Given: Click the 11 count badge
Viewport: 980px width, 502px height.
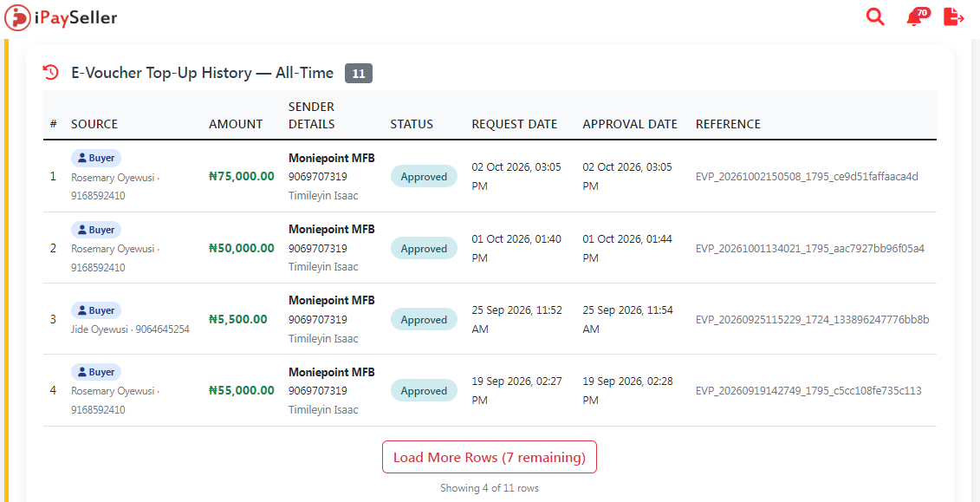Looking at the screenshot, I should pos(358,73).
